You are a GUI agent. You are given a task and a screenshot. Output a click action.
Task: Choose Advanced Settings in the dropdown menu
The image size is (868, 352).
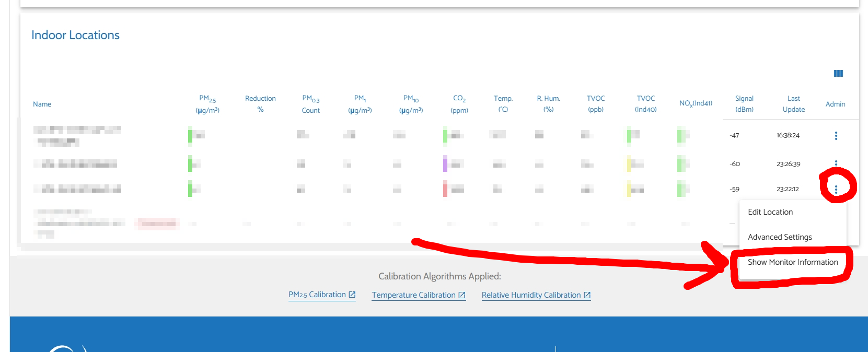pyautogui.click(x=779, y=237)
